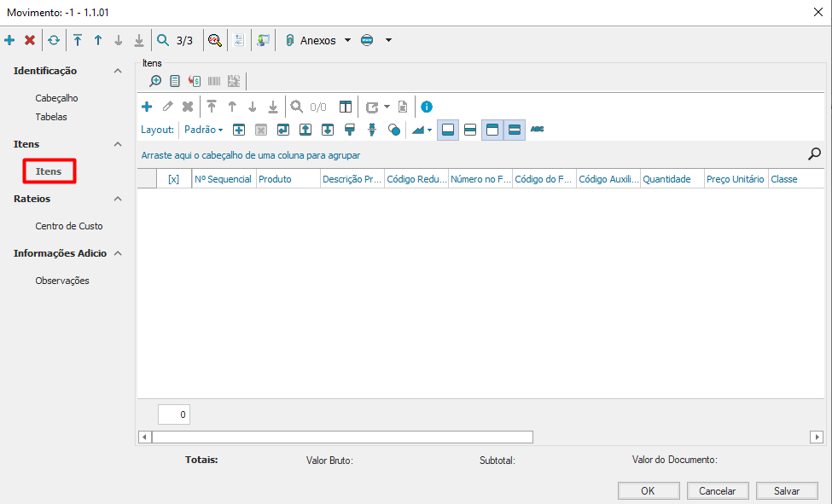Click the ABC text icon in the layout toolbar

point(537,130)
